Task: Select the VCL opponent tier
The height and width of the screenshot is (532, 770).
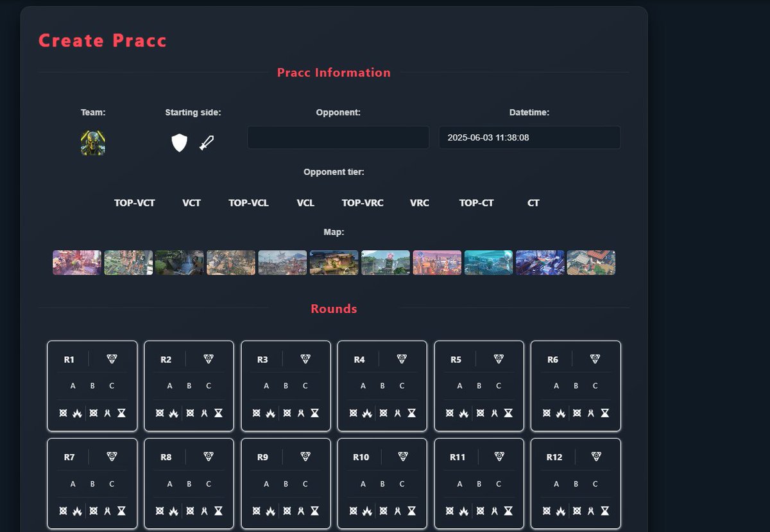Action: click(305, 203)
